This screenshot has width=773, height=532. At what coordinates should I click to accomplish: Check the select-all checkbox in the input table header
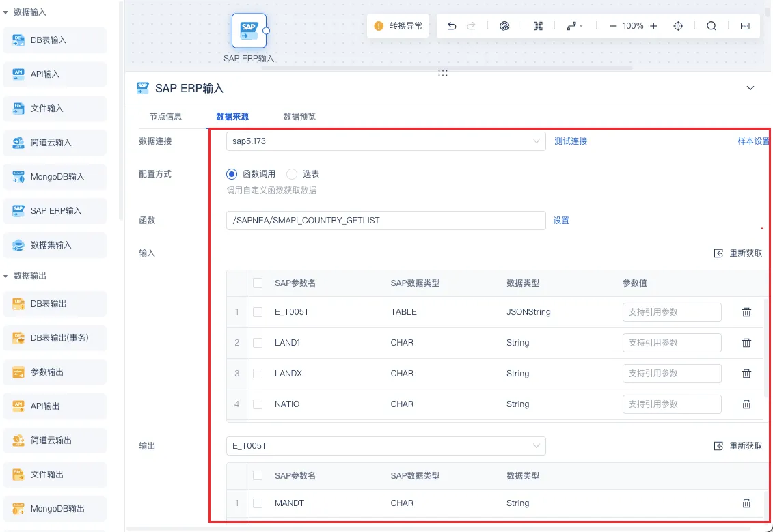point(258,283)
